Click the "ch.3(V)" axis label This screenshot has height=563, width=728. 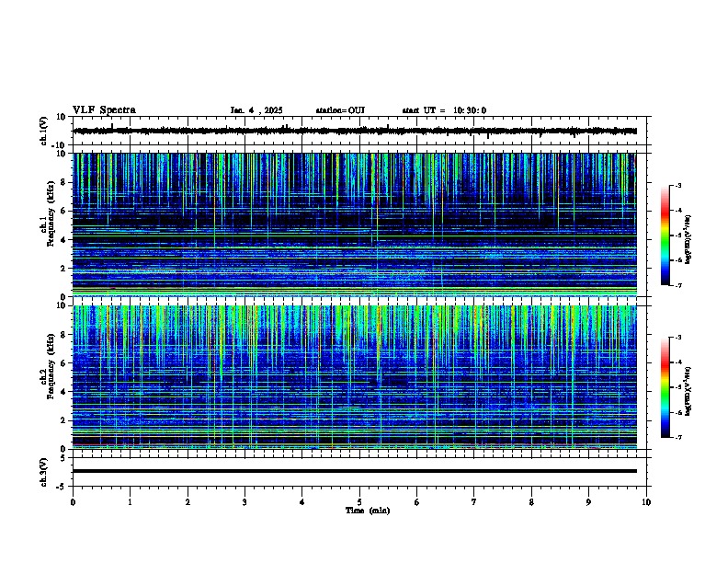point(43,472)
